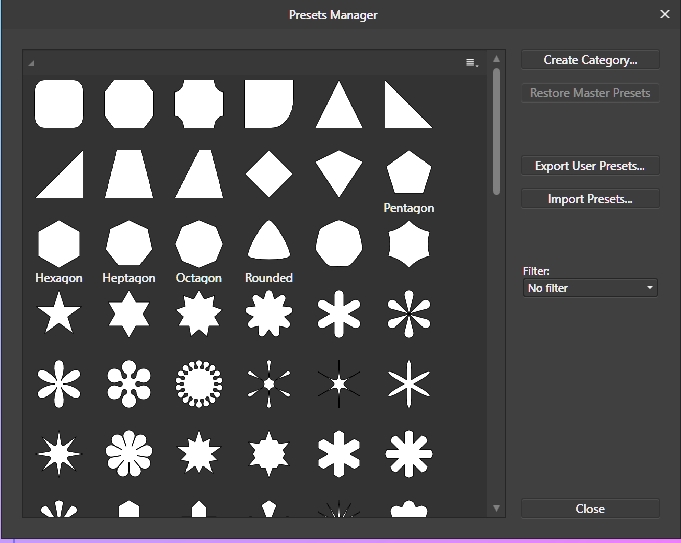Image resolution: width=681 pixels, height=543 pixels.
Task: Click Import Presets button
Action: coord(590,199)
